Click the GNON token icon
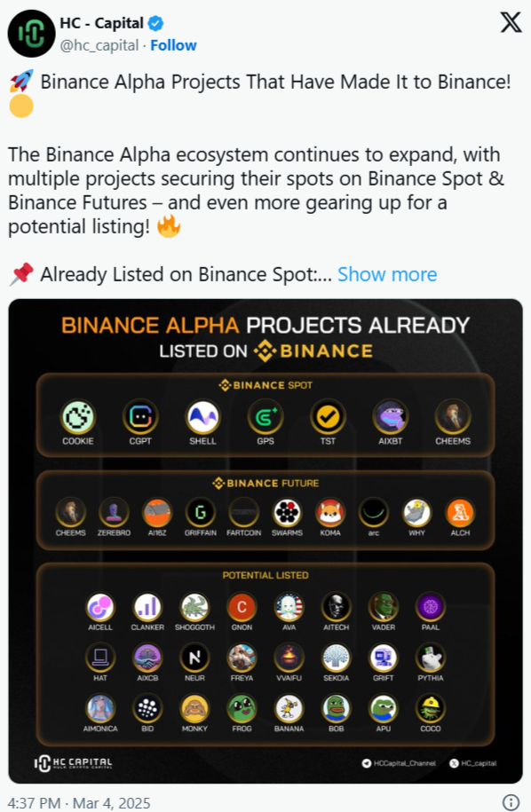 click(242, 607)
